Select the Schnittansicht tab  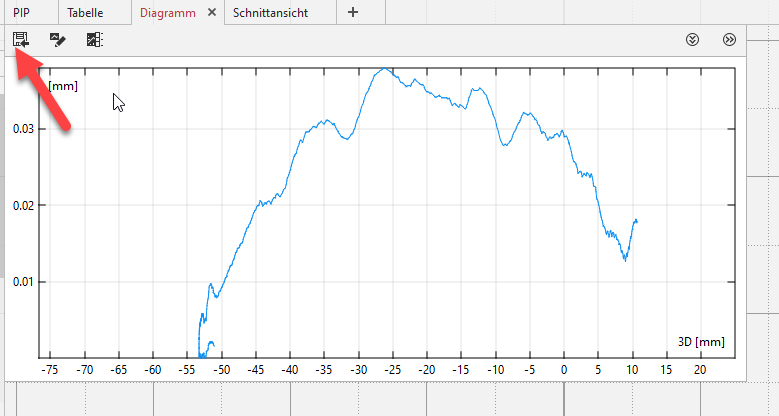tap(270, 13)
